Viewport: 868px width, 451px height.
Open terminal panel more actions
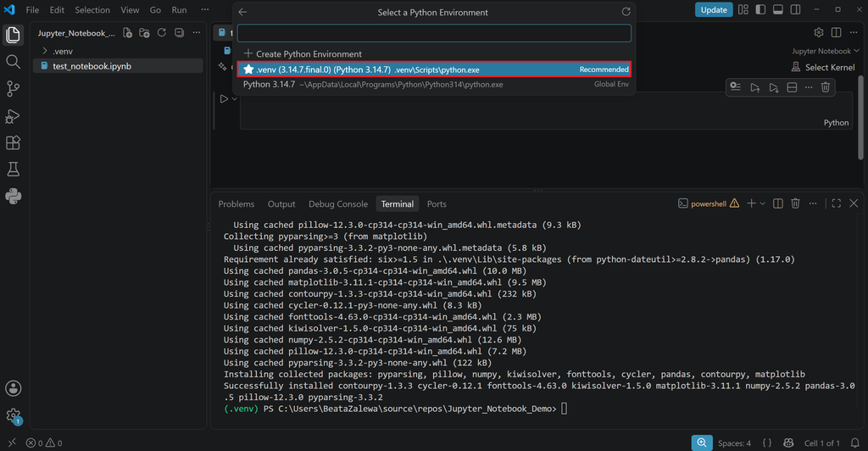point(813,203)
